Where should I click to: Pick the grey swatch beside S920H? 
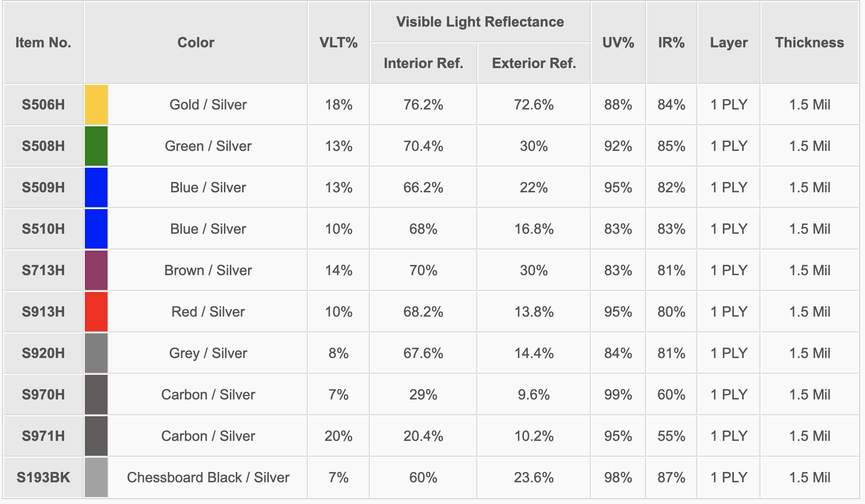[x=96, y=353]
